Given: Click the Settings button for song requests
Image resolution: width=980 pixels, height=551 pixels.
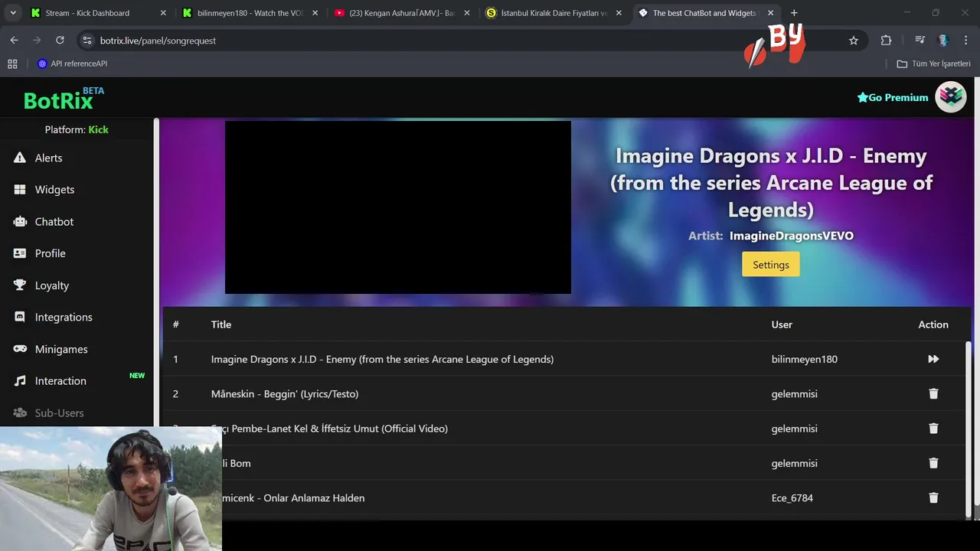Looking at the screenshot, I should 771,265.
